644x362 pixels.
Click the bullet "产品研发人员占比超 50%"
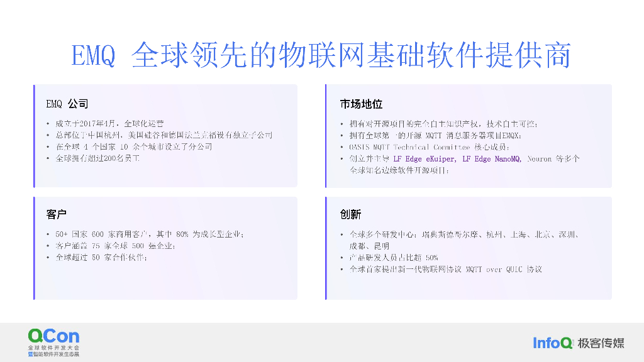394,258
